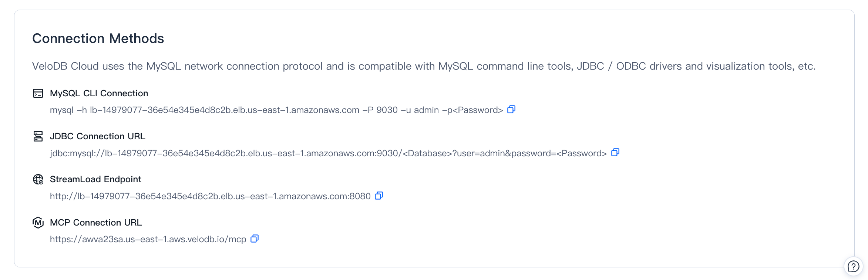Click the <Database> placeholder in JDBC URL

427,154
